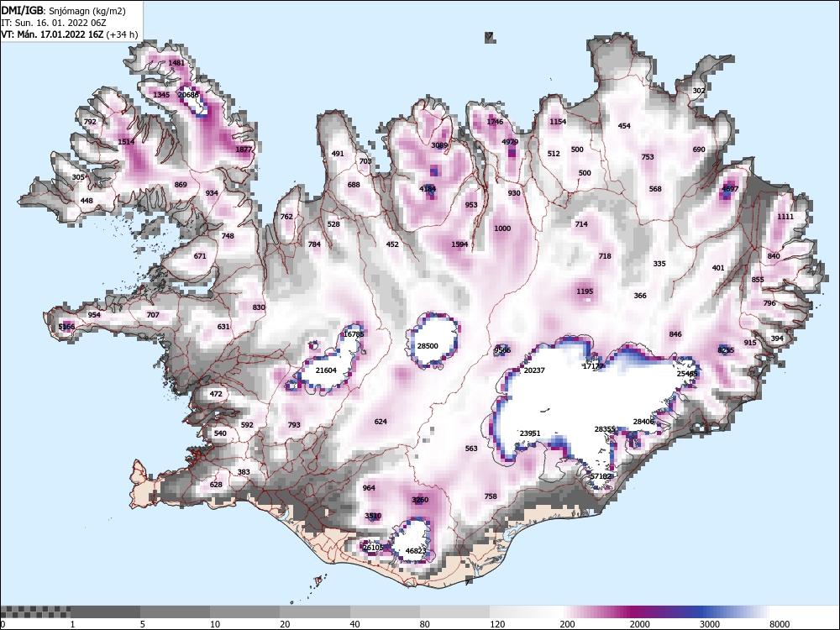Click the snow value 1154
This screenshot has width=840, height=630.
pyautogui.click(x=558, y=122)
